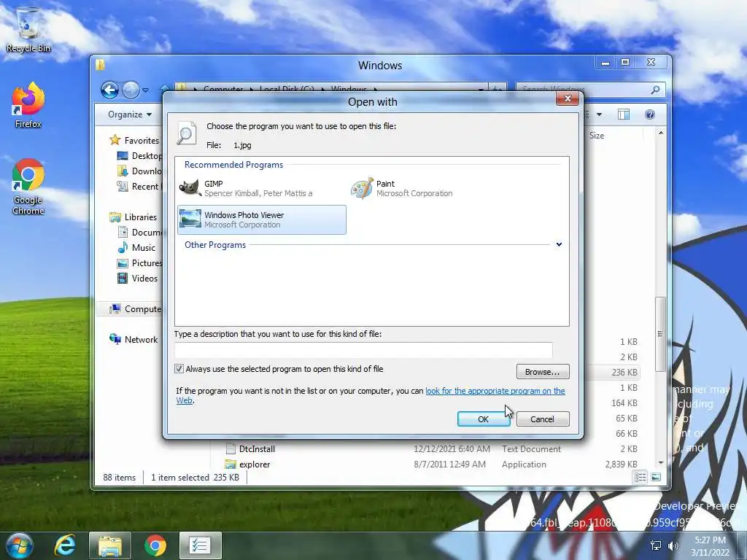The height and width of the screenshot is (560, 747).
Task: Close the Open with dialog
Action: click(x=568, y=98)
